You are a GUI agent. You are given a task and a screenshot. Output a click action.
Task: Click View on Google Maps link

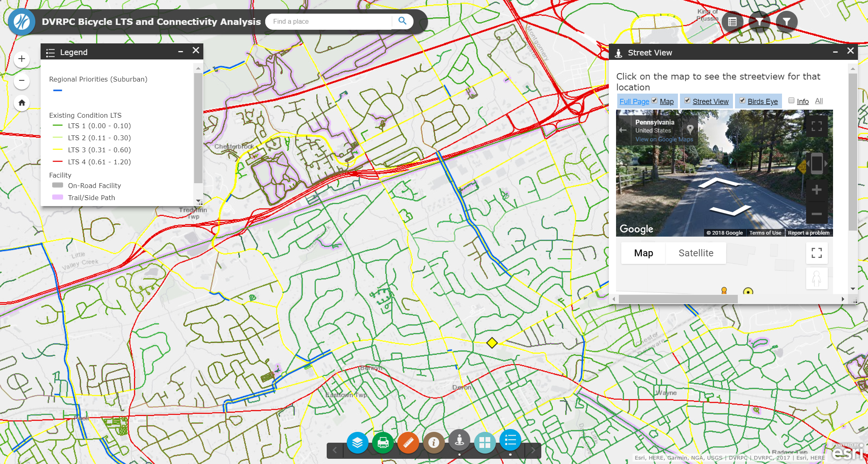(x=664, y=139)
